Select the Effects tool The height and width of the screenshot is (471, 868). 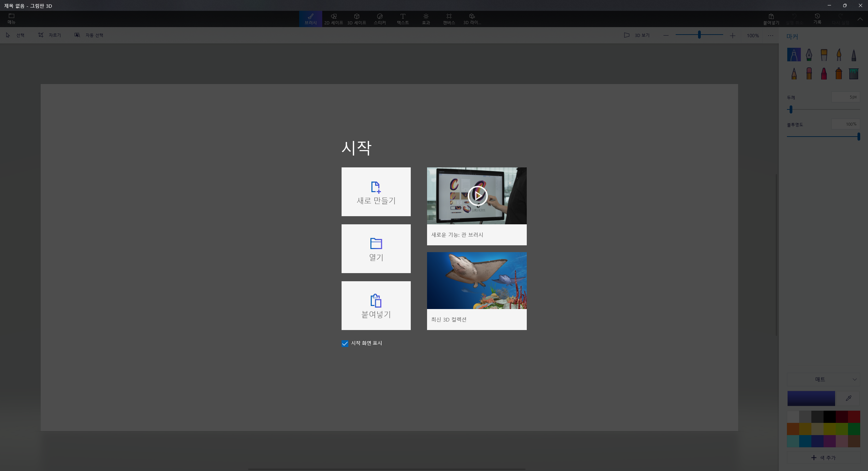(426, 19)
